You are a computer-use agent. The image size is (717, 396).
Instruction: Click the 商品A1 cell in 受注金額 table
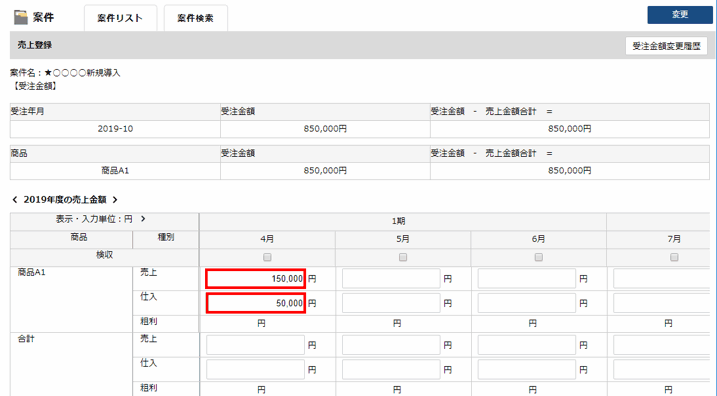point(115,171)
